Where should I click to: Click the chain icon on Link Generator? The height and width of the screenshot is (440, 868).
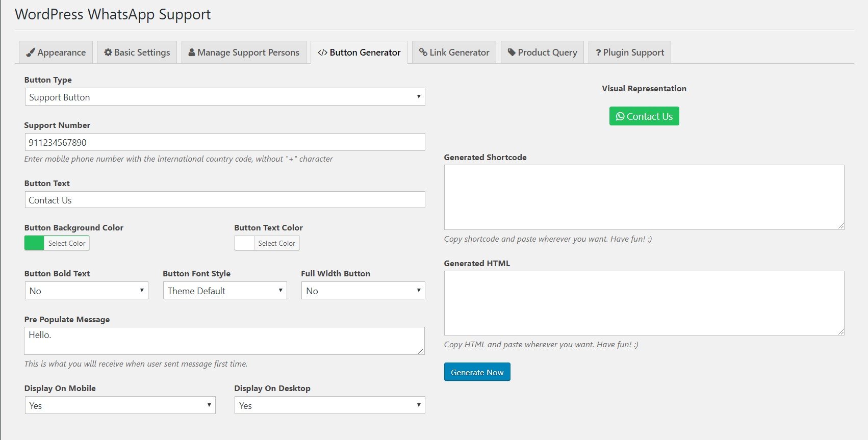[x=423, y=53]
